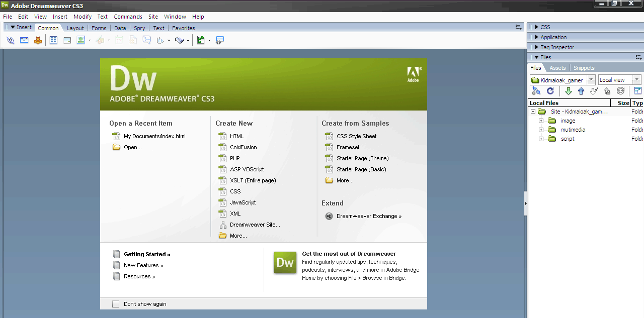Click the green Get Files arrow
The height and width of the screenshot is (318, 644).
point(569,91)
